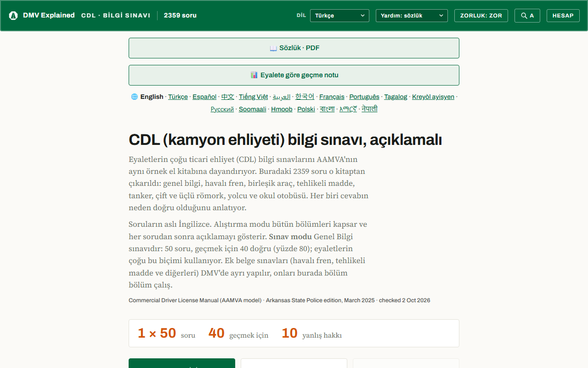The height and width of the screenshot is (368, 588).
Task: Select 한국어 language link
Action: click(305, 97)
